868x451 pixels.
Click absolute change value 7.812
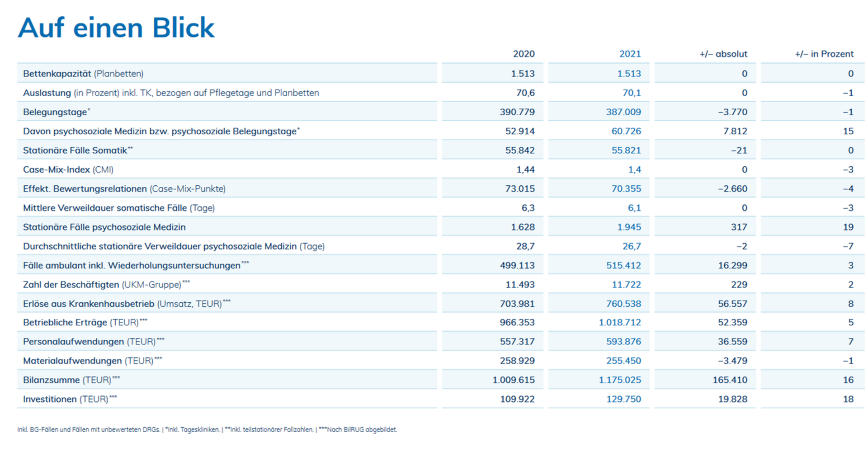(735, 131)
